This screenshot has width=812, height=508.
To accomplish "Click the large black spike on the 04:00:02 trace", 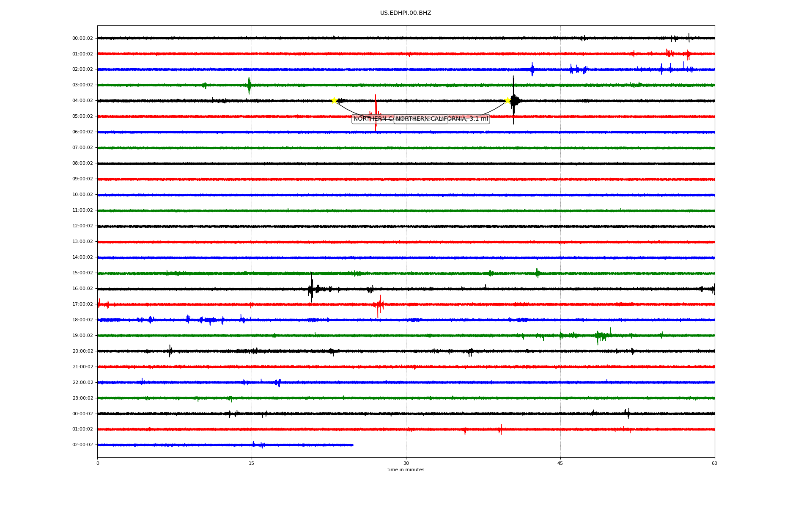I will point(513,100).
